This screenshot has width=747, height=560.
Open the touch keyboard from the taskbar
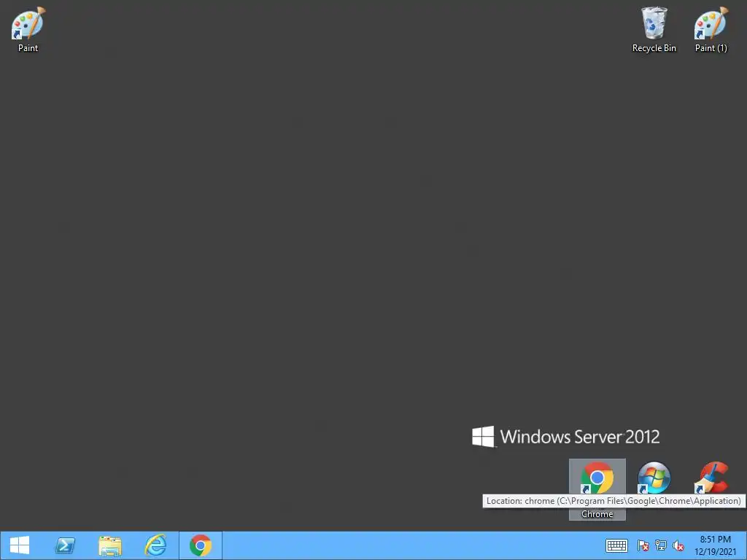(x=616, y=545)
